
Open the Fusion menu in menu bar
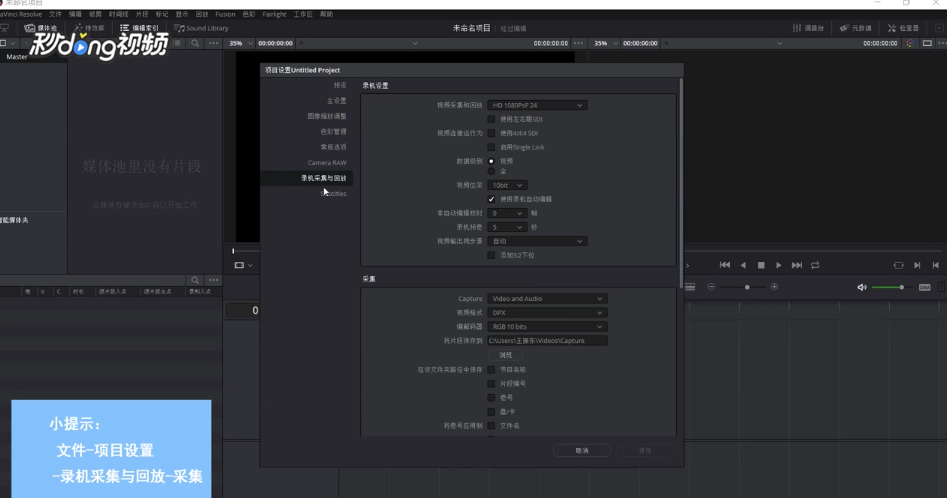point(225,14)
